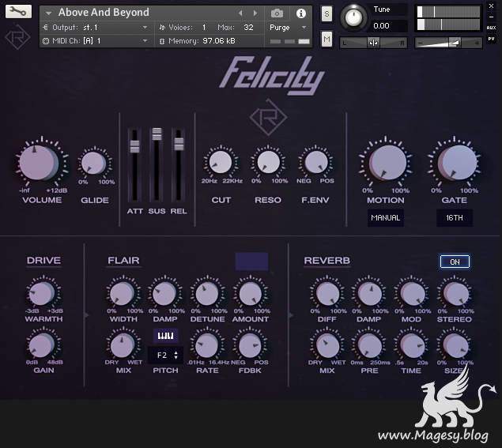Solo the instrument with S button
Image resolution: width=502 pixels, height=448 pixels.
pos(326,13)
